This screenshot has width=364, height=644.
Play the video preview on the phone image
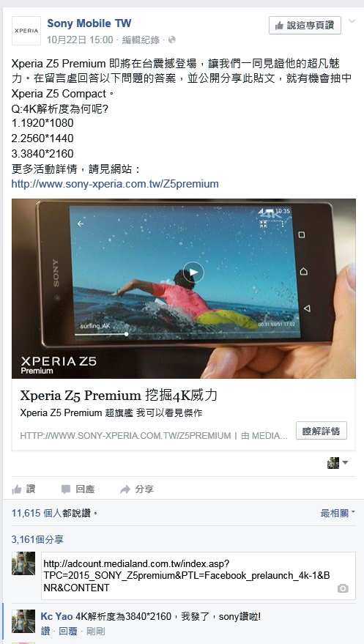point(193,273)
